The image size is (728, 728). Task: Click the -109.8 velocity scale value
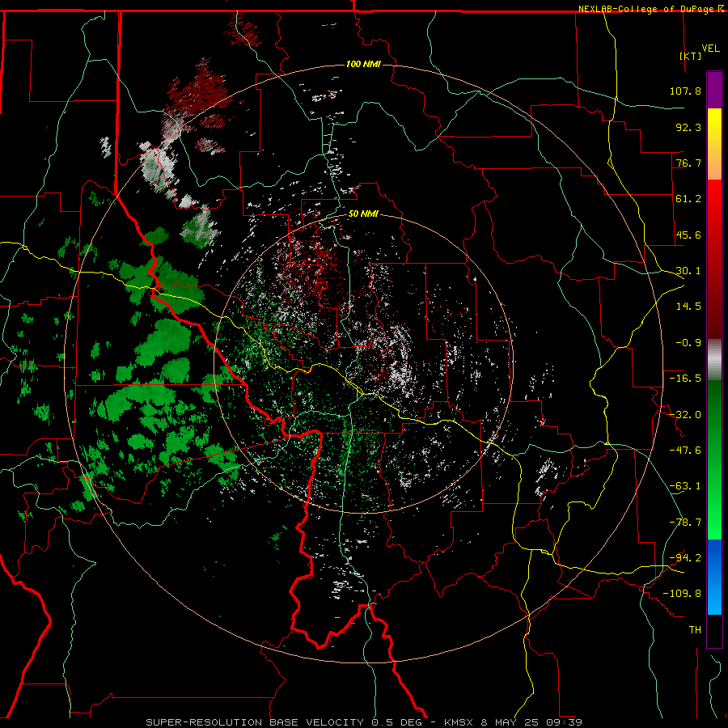[x=682, y=594]
